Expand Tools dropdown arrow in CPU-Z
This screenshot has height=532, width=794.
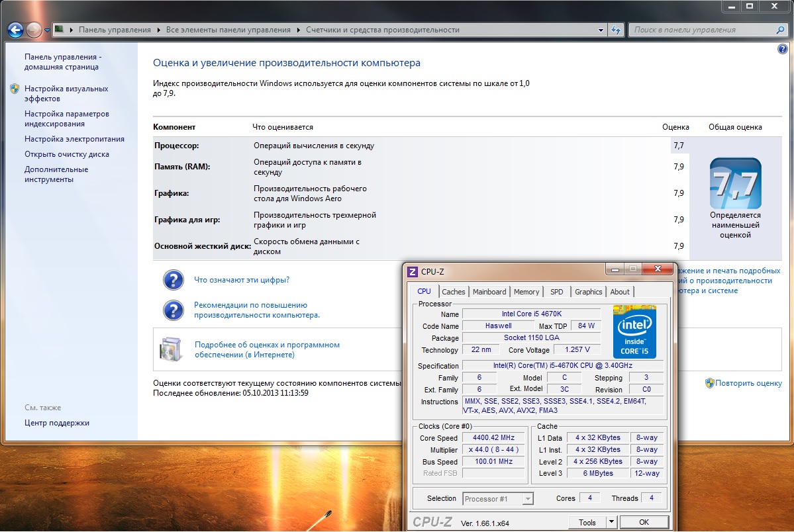pyautogui.click(x=611, y=522)
